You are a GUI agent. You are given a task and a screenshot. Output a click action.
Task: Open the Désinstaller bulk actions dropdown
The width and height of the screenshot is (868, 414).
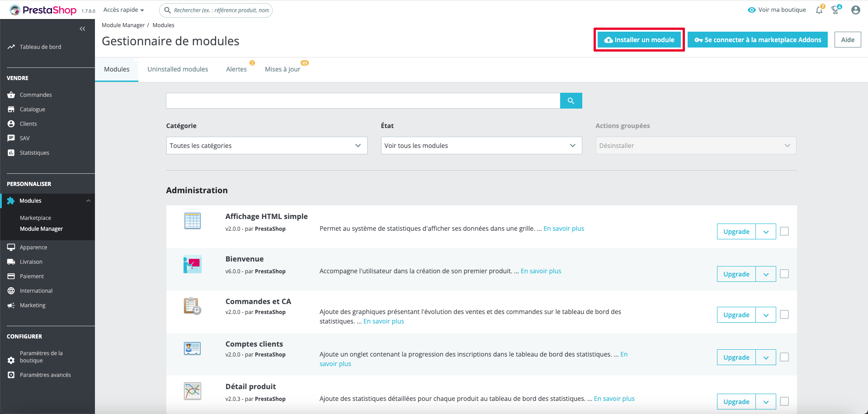click(696, 146)
